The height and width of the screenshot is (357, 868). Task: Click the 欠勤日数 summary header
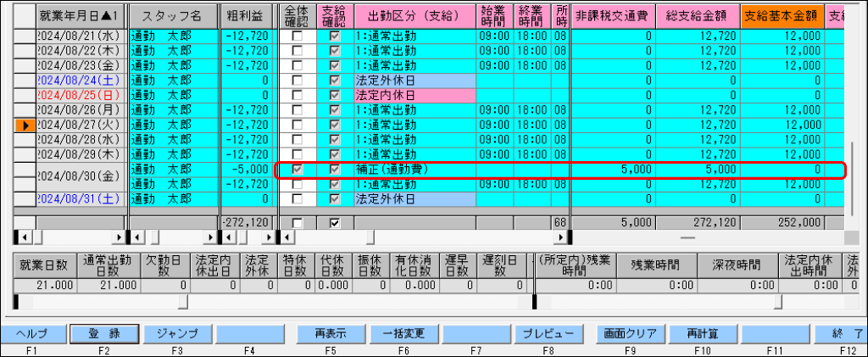[164, 265]
